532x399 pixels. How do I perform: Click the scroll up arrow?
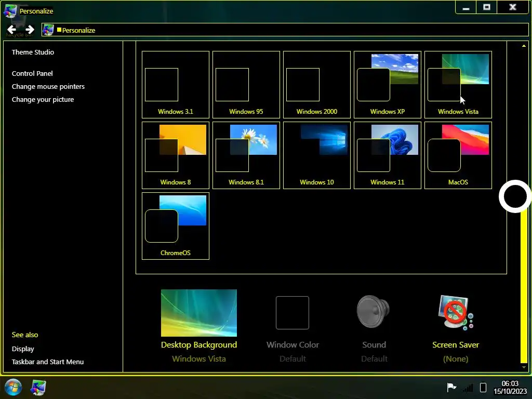click(x=524, y=46)
